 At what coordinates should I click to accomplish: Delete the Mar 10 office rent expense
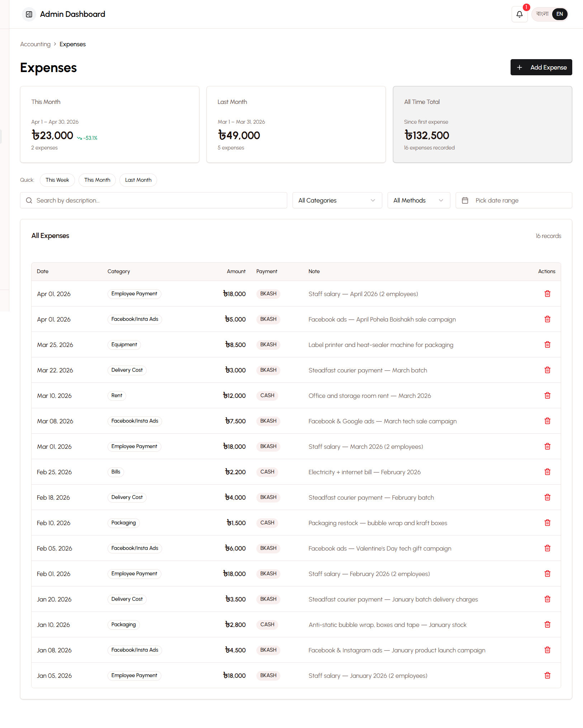(x=547, y=395)
